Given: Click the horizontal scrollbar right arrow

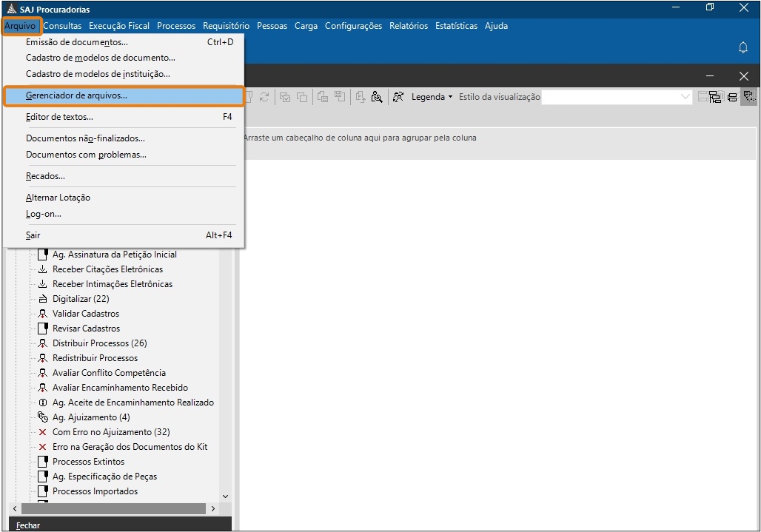Looking at the screenshot, I should (x=213, y=509).
